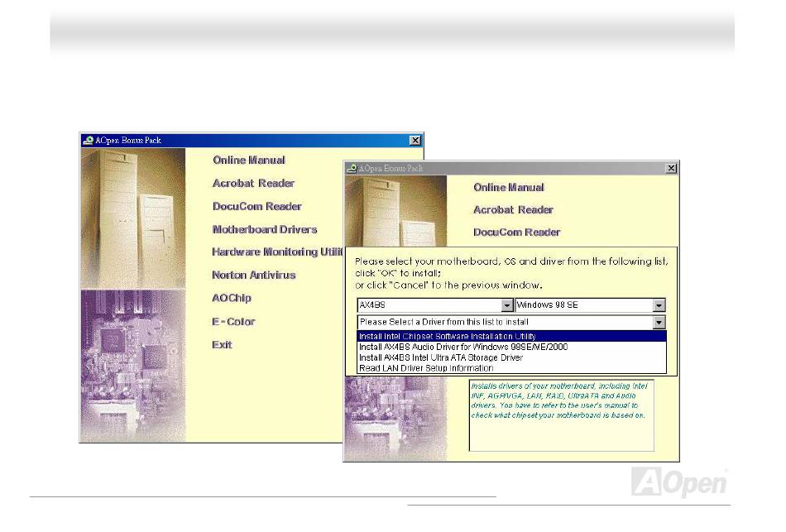Open Motherboard Drivers in back window
This screenshot has height=532, width=786.
(265, 229)
